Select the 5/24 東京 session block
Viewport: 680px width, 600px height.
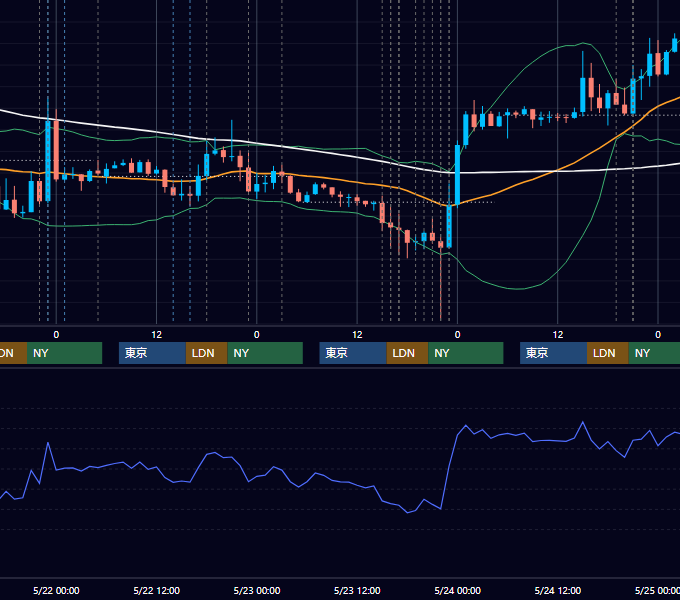pyautogui.click(x=553, y=353)
